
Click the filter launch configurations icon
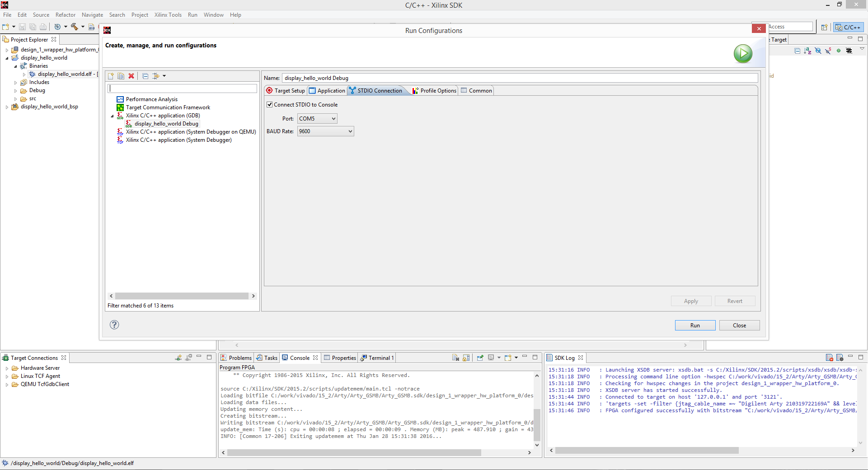(156, 76)
